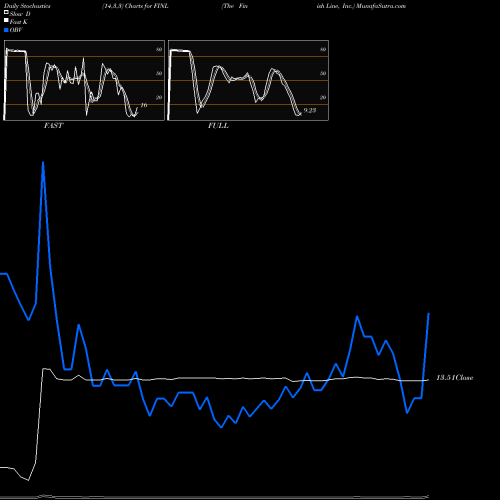
Task: Open the FAST stochastic chart thumbnail
Action: [x=84, y=80]
